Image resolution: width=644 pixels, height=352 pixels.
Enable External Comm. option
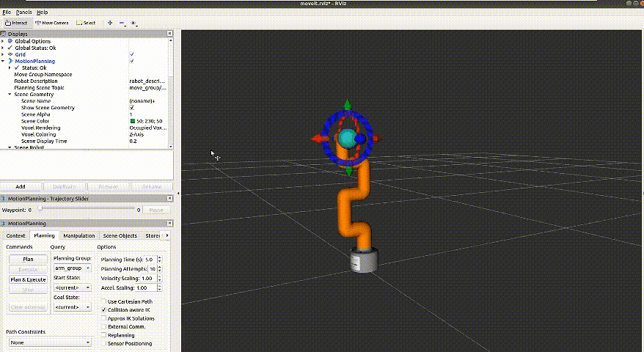tap(104, 326)
